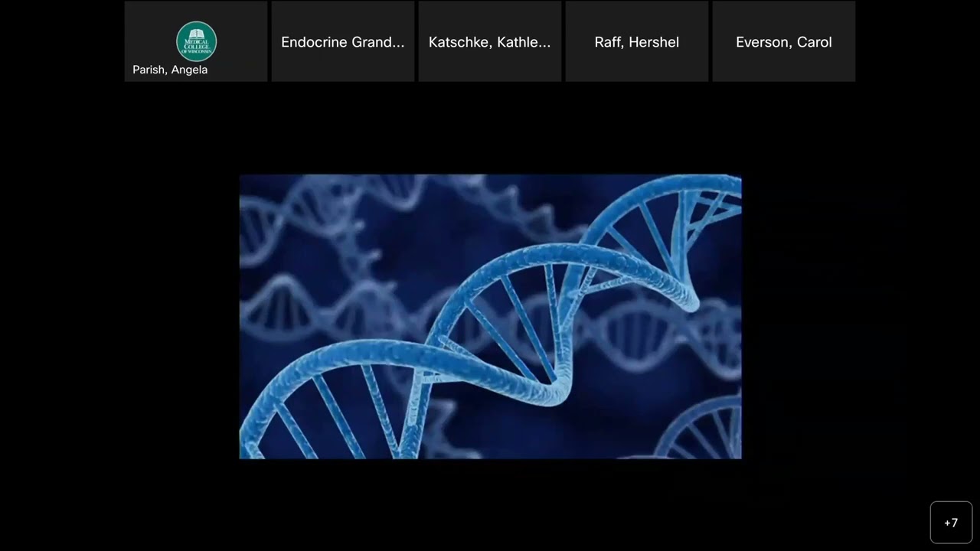
Task: Click the shared DNA helix image
Action: click(x=490, y=317)
